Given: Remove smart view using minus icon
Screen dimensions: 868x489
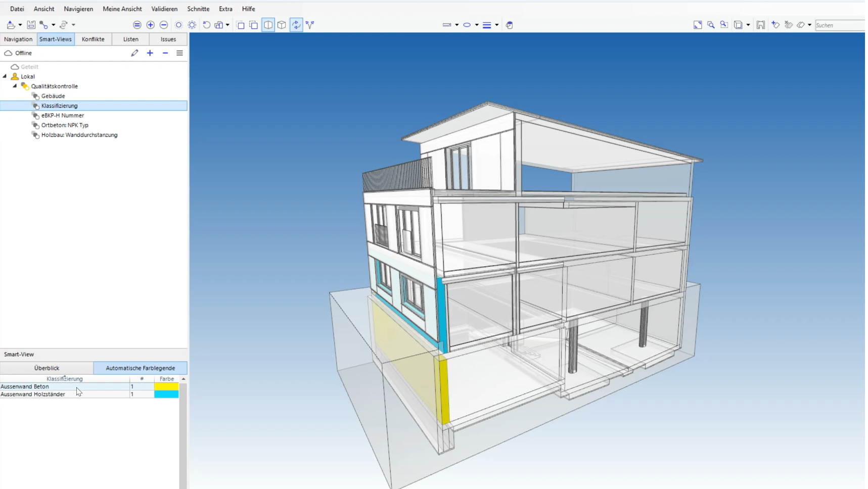Looking at the screenshot, I should (165, 53).
